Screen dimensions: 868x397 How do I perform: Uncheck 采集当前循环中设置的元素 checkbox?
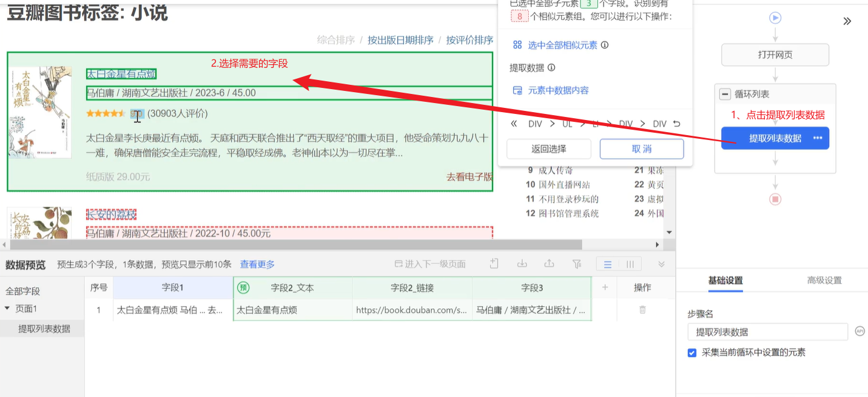point(692,353)
